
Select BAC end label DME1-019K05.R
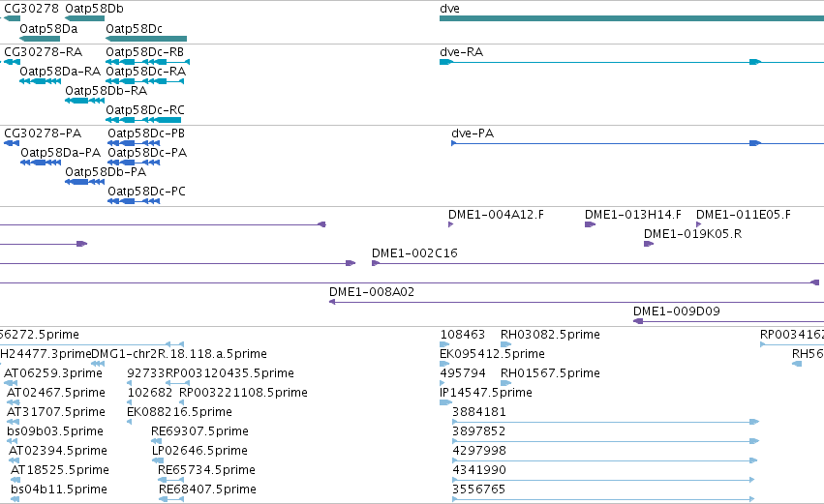(x=692, y=234)
